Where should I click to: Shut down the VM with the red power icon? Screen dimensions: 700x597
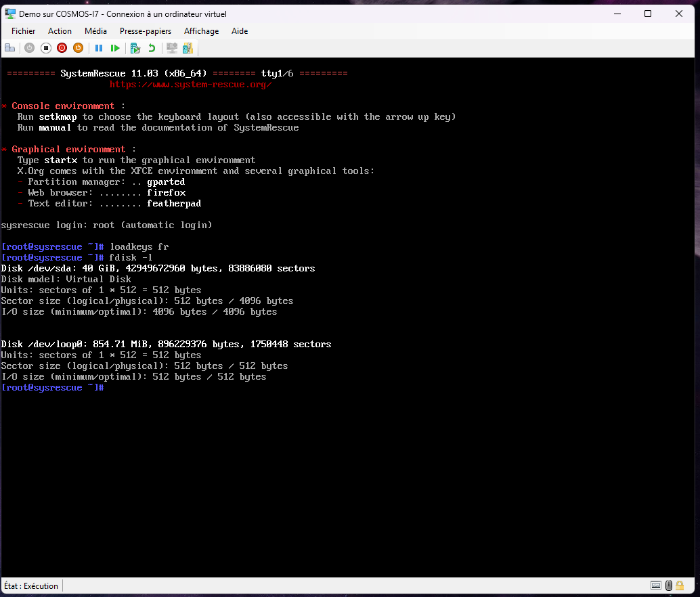62,48
